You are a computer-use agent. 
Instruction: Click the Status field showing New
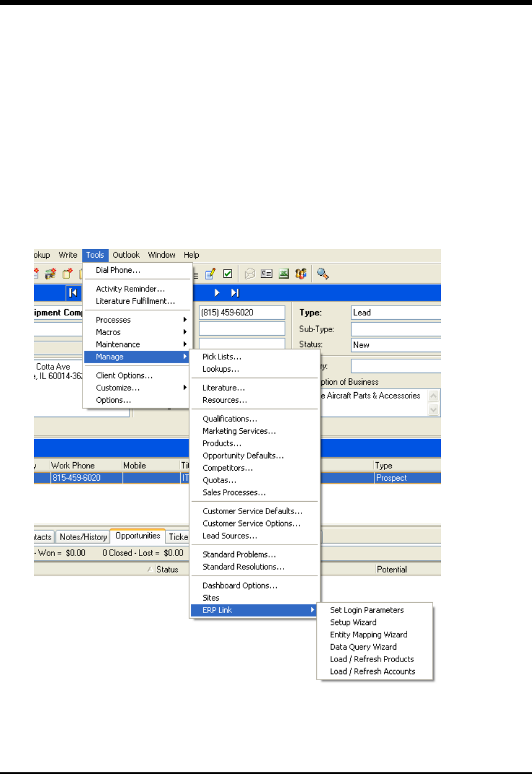tap(396, 345)
